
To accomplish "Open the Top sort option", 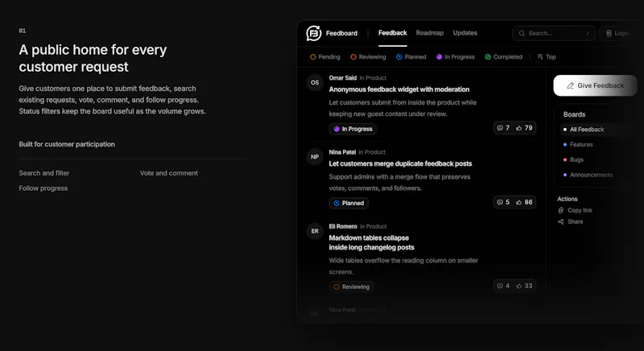I will point(547,56).
